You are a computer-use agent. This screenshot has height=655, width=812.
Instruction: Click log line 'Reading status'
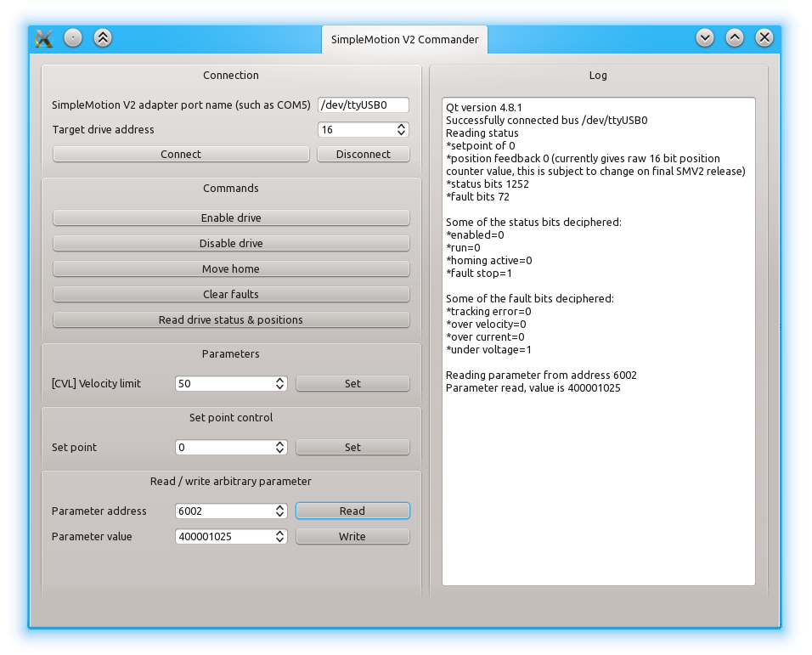(482, 133)
